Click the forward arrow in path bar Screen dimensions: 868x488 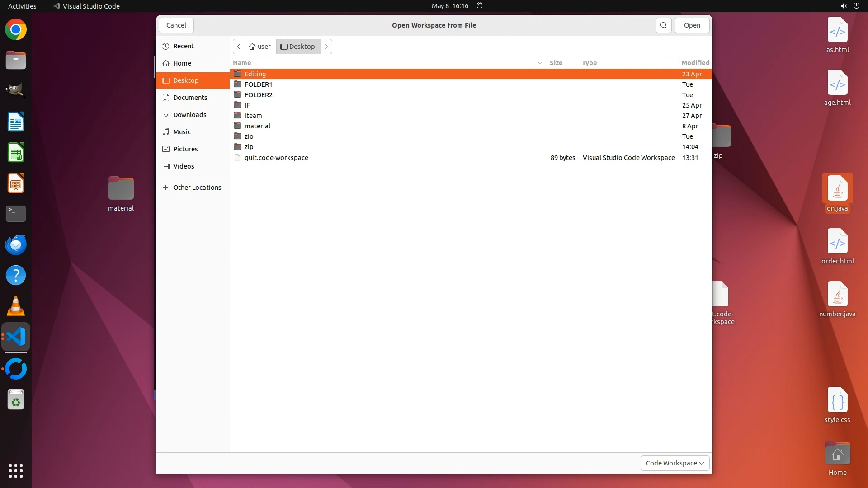[x=326, y=47]
